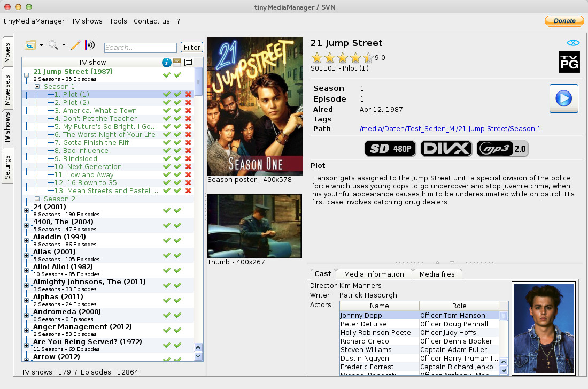Viewport: 588px width, 389px height.
Task: Click the red X for Gotta Finish the Riff
Action: click(188, 143)
